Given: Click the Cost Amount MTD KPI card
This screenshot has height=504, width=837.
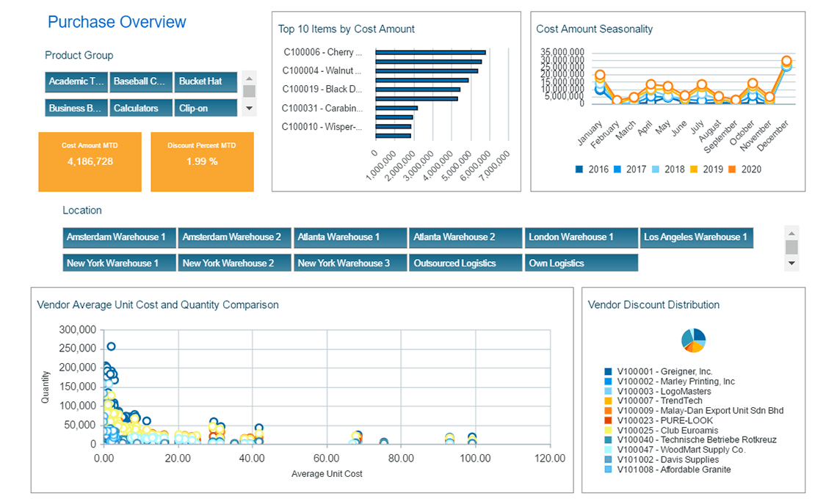Looking at the screenshot, I should click(x=90, y=161).
